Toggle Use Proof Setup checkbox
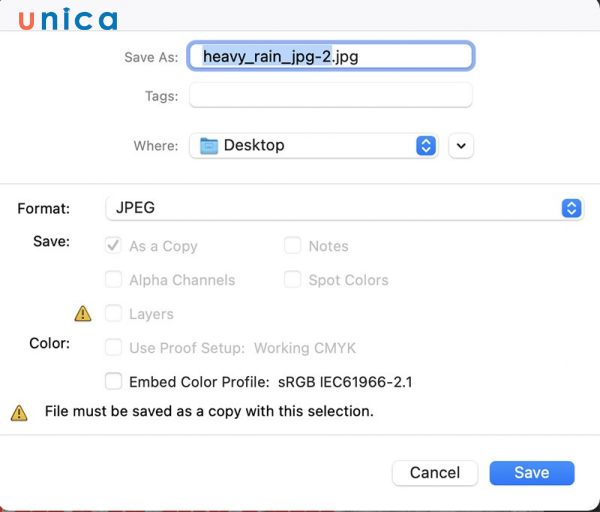 coord(113,348)
